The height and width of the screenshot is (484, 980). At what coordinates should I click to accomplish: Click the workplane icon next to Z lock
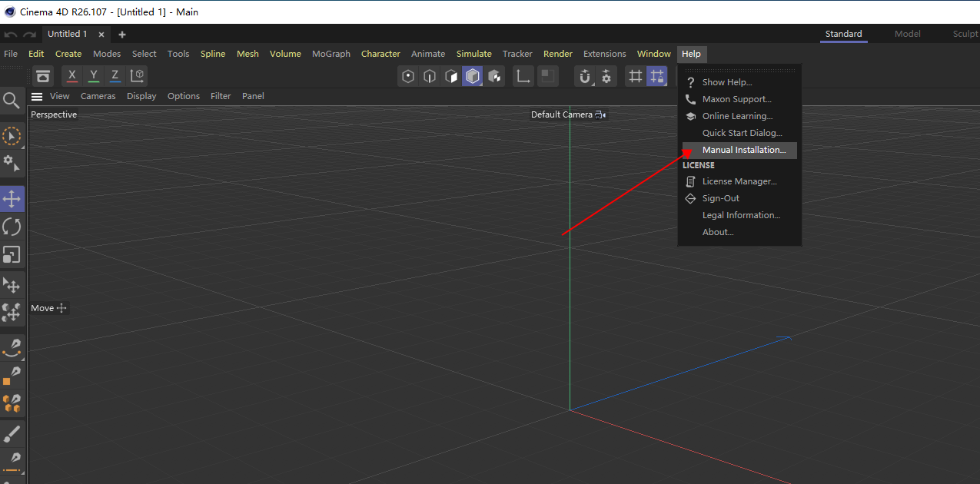(x=138, y=75)
